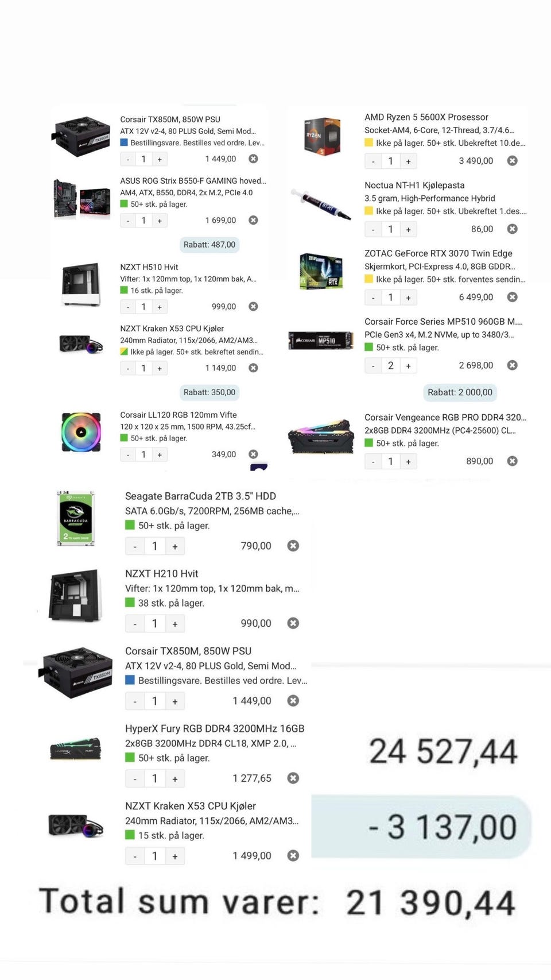Click the quantity field of NZXT Kraken X53 15 stk
551x980 pixels.
154,856
